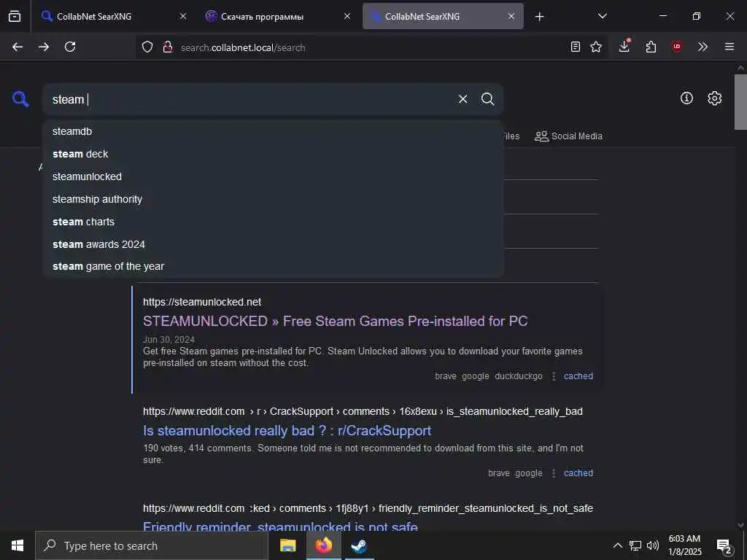Open volume control tray icon
This screenshot has height=560, width=747.
click(653, 545)
